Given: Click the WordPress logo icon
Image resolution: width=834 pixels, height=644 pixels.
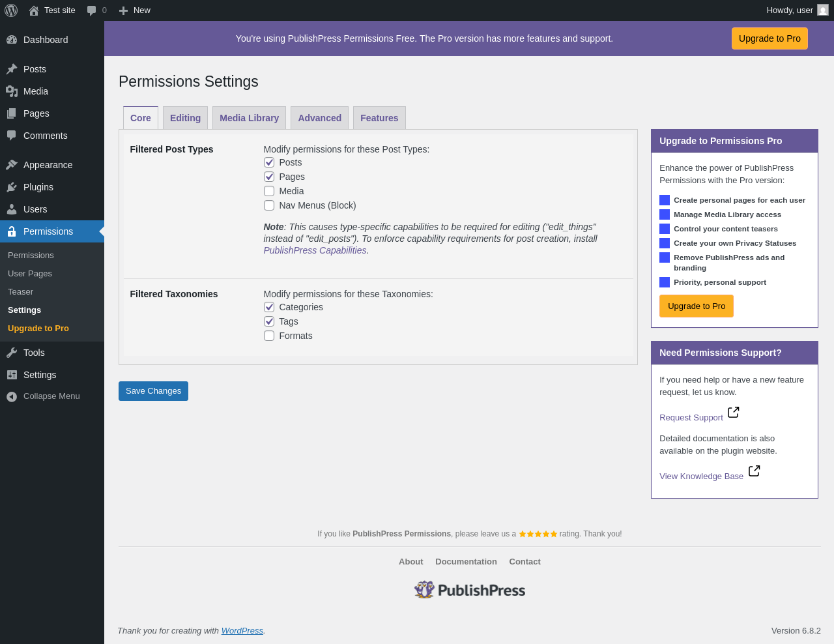Looking at the screenshot, I should click(x=11, y=10).
